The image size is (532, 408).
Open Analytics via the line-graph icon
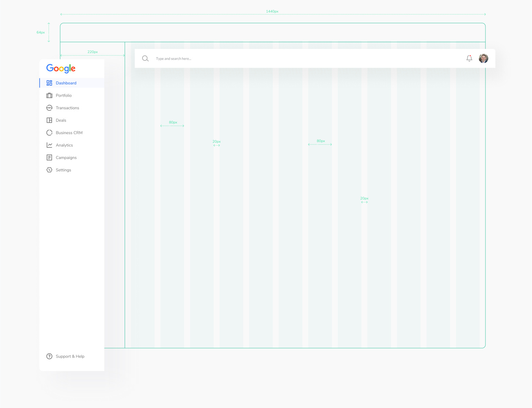(x=49, y=145)
